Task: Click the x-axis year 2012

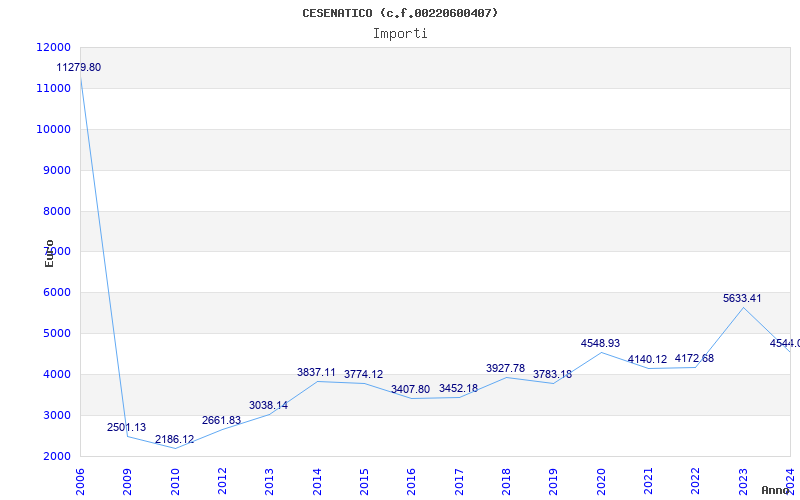Action: point(222,481)
